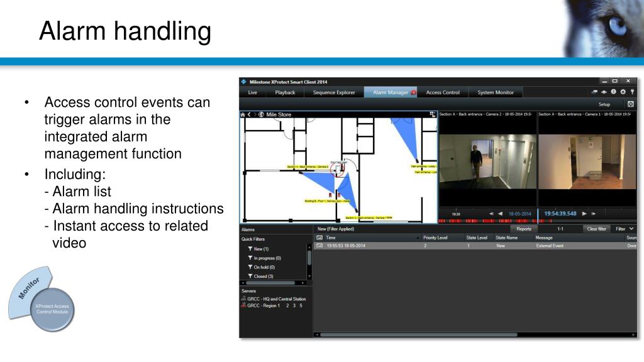Apply the On hold (0) quick filter
The height and width of the screenshot is (362, 644).
coord(262,267)
